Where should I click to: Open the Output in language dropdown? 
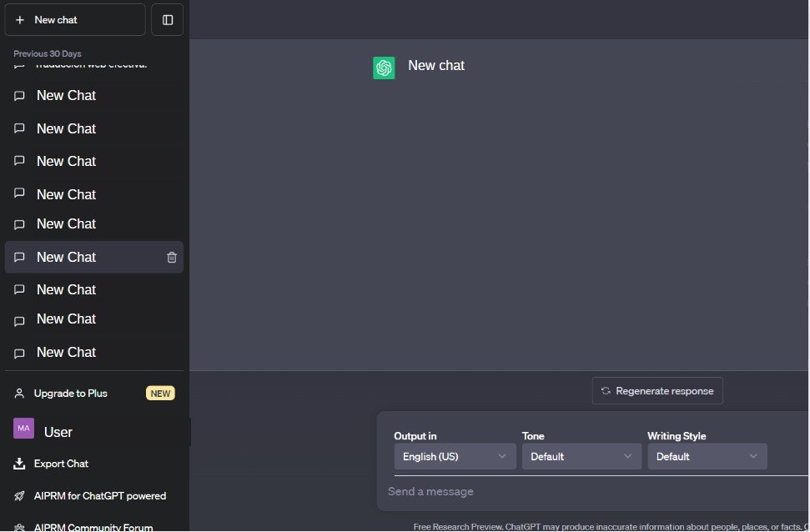click(455, 457)
